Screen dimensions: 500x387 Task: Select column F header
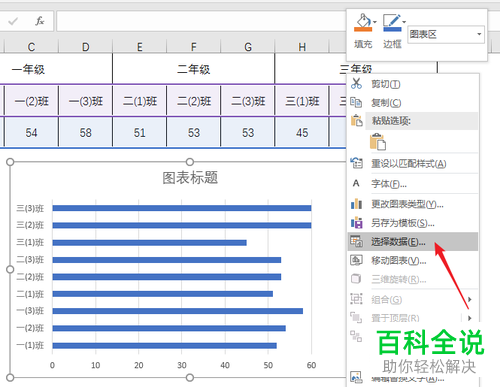tap(194, 47)
